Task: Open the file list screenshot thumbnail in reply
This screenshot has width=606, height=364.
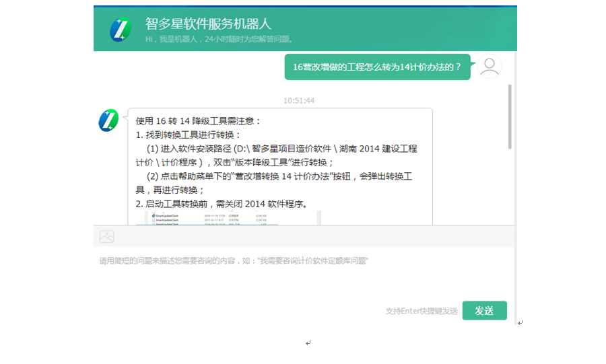Action: 233,218
